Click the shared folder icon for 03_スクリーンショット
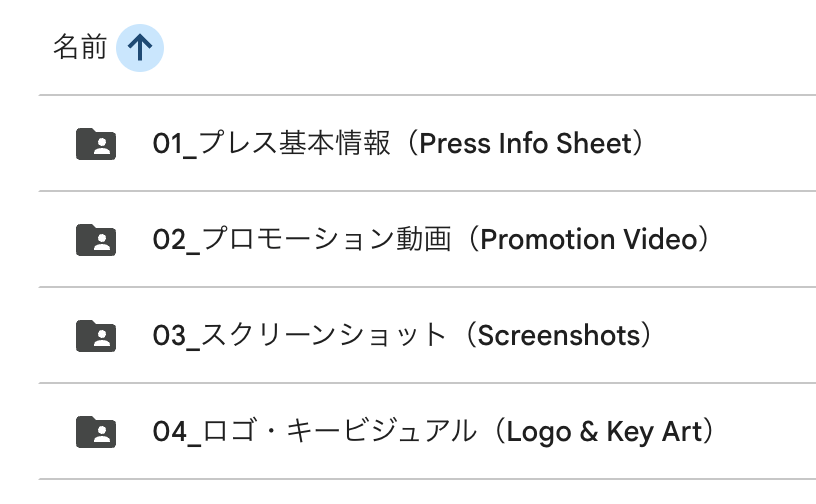Screen dimensions: 816x504 (x=97, y=336)
